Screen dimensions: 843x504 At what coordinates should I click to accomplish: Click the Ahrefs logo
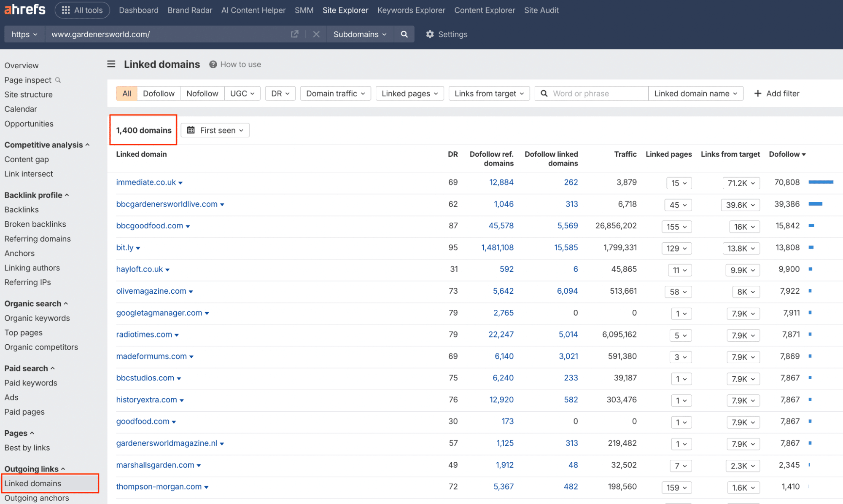24,9
